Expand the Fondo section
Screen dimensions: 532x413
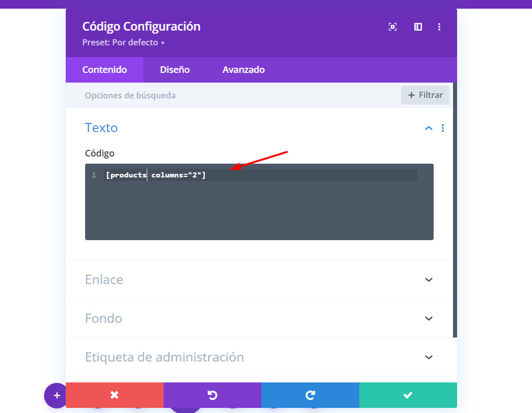click(x=259, y=318)
